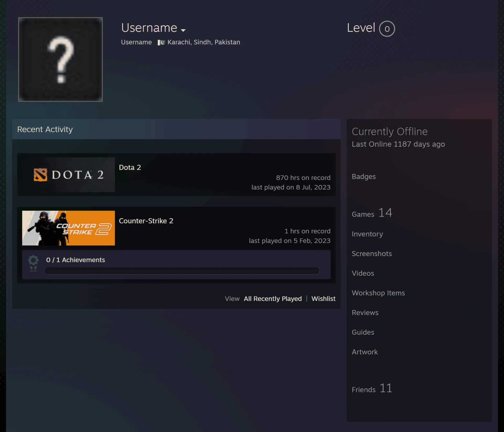The image size is (504, 432).
Task: Open the Inventory page
Action: [x=367, y=234]
